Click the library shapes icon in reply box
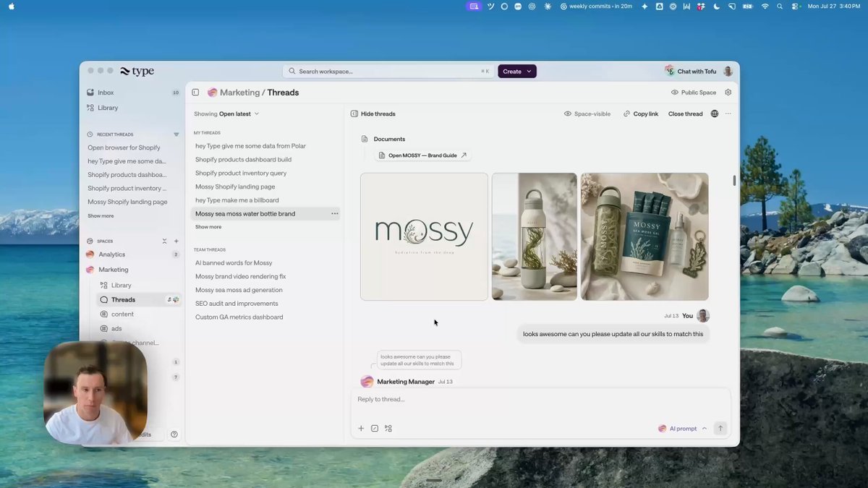Image resolution: width=868 pixels, height=488 pixels. pos(388,429)
